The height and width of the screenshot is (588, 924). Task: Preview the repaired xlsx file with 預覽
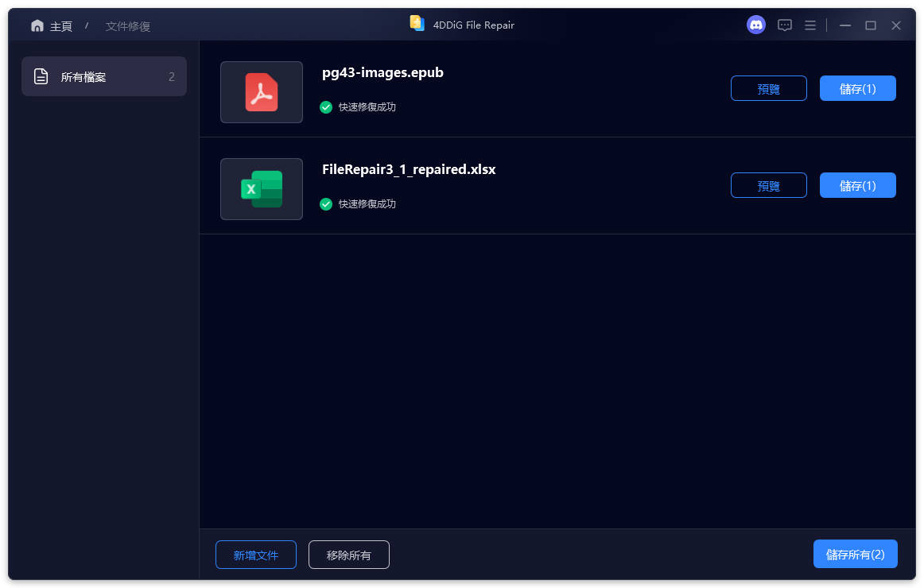[x=768, y=185]
